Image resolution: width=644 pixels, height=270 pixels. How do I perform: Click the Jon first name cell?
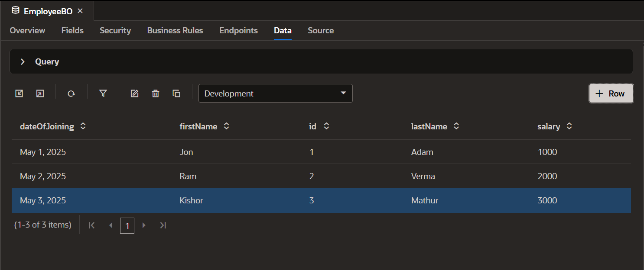point(186,152)
